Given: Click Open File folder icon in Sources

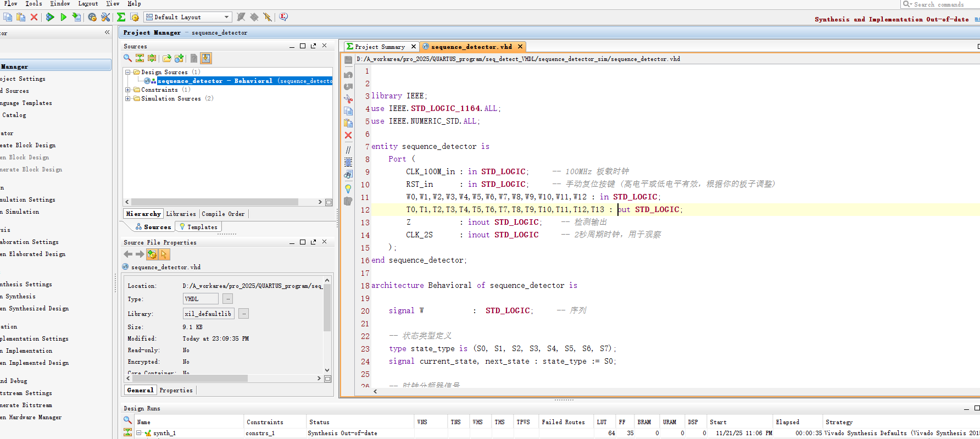Looking at the screenshot, I should tap(166, 58).
